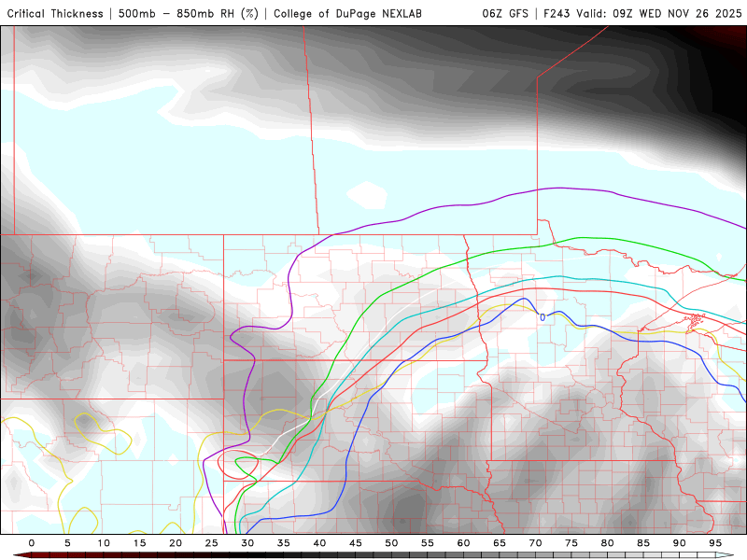Screen dimensions: 747x560
Task: Click the "0" label on the blue contour line
Action: click(x=543, y=316)
